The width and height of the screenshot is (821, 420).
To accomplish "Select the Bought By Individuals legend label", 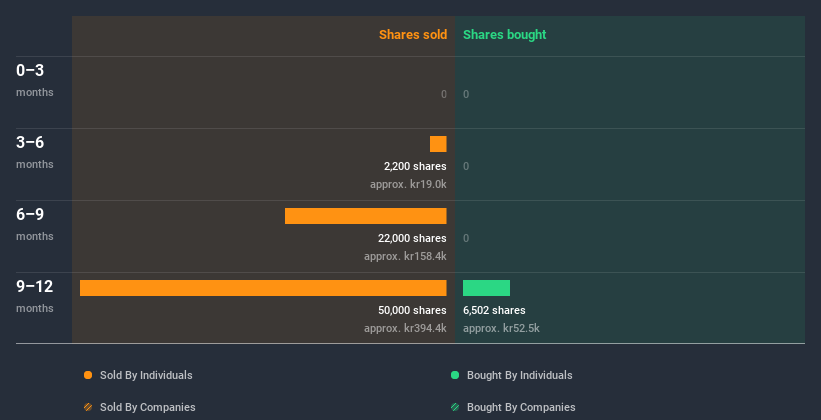I will tap(519, 375).
